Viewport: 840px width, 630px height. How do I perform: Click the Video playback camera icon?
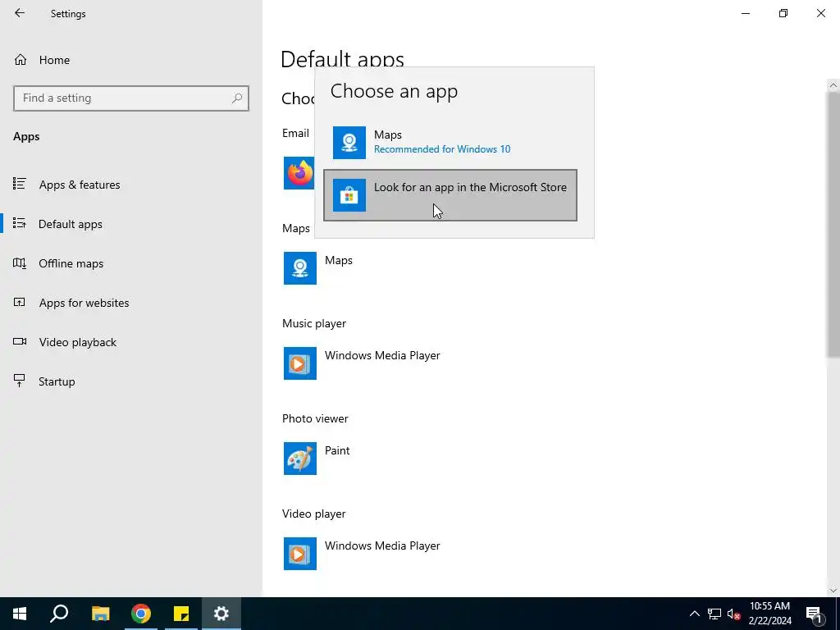click(x=20, y=341)
